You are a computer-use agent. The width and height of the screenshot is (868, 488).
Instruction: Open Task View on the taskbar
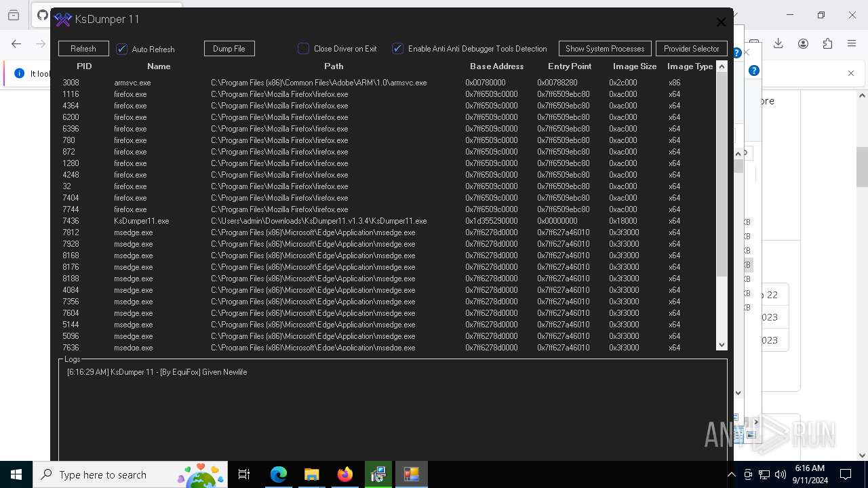[x=244, y=474]
